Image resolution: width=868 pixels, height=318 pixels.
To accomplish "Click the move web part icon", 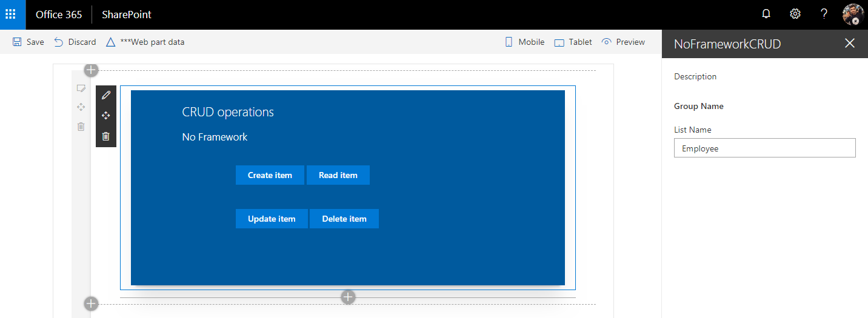I will 106,116.
